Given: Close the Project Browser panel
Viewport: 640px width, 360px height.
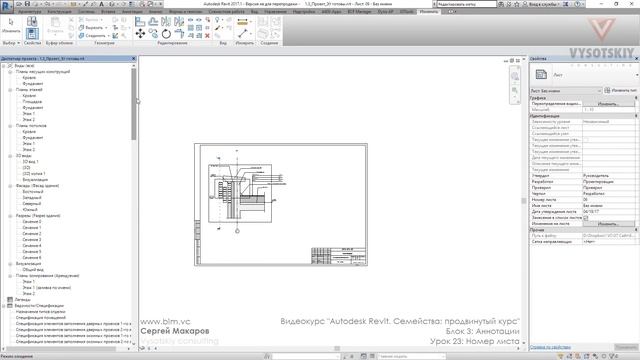Looking at the screenshot, I should tap(133, 59).
